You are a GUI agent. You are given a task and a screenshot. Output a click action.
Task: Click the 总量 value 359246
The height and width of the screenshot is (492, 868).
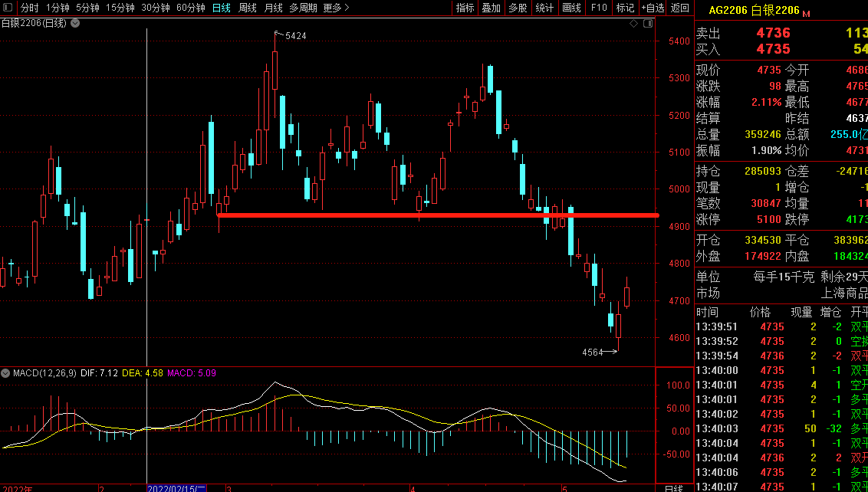763,134
